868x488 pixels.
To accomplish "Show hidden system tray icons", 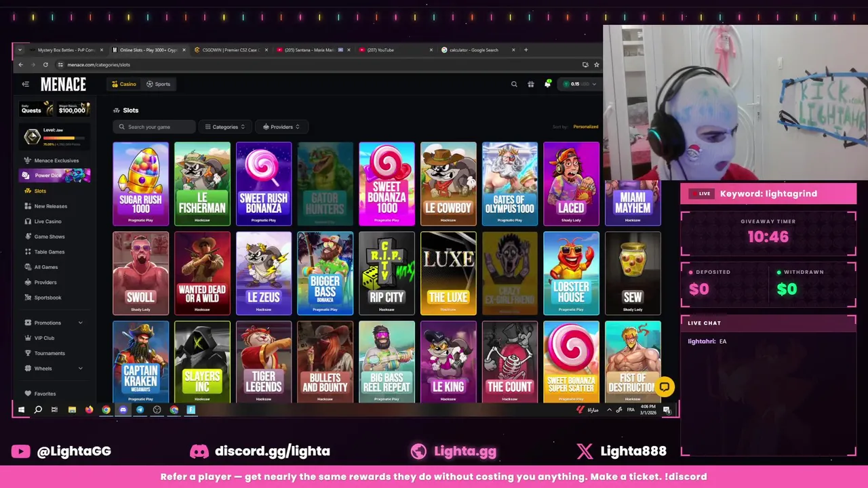I will [x=609, y=410].
